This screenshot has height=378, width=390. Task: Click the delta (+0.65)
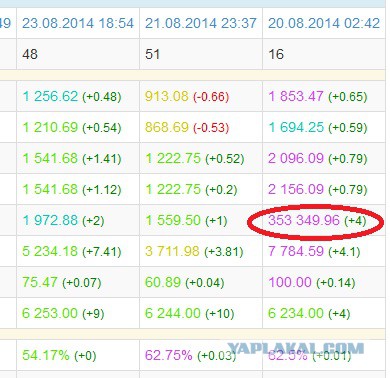point(348,97)
